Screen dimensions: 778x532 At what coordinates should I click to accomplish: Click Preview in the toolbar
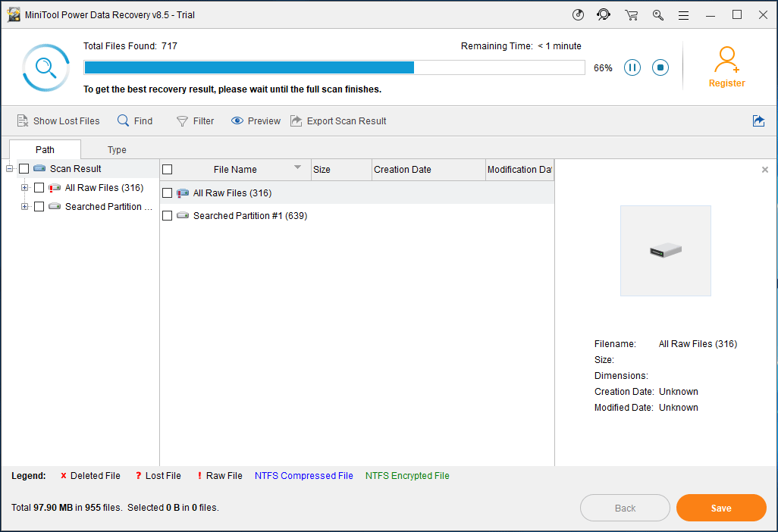(x=256, y=121)
